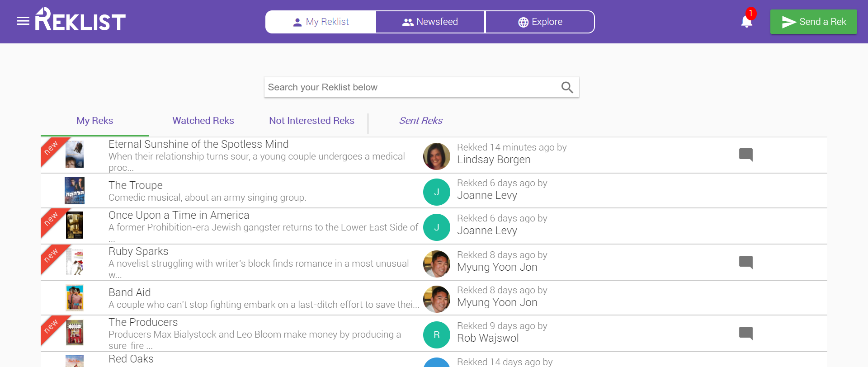Click the Ruby Sparks description text
The image size is (868, 367).
click(259, 269)
